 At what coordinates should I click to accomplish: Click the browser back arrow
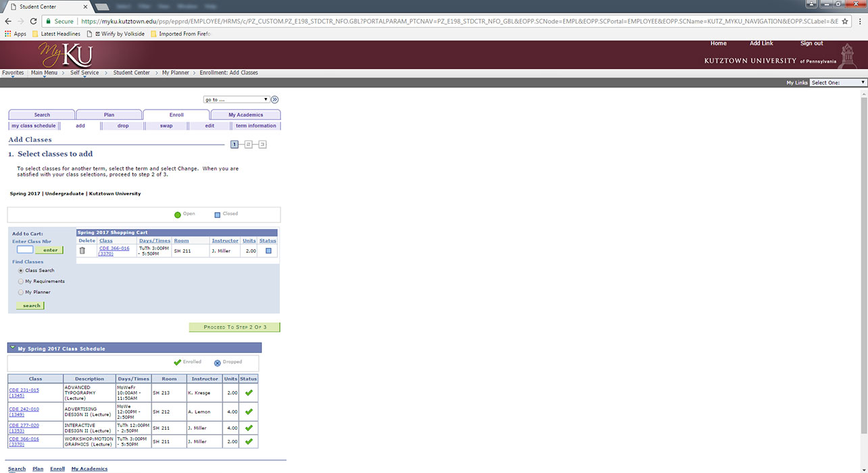pyautogui.click(x=7, y=22)
